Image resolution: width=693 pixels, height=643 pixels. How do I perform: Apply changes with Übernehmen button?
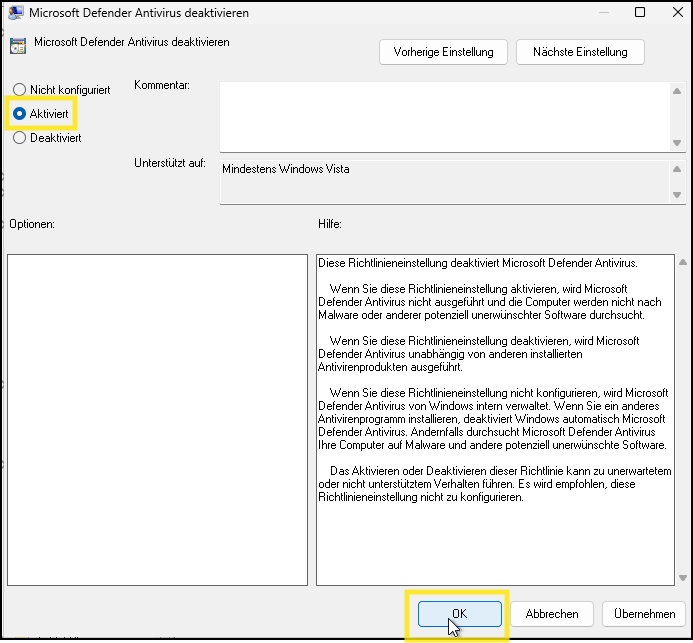(644, 614)
